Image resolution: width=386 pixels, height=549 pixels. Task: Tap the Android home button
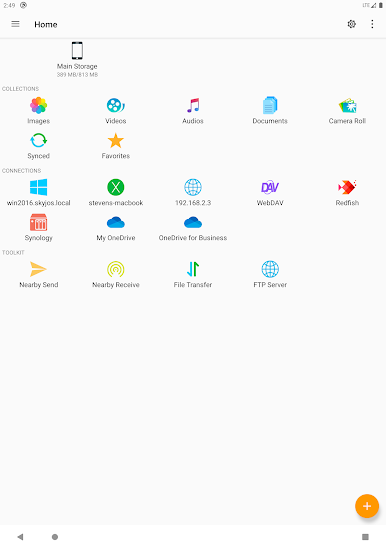[55, 537]
